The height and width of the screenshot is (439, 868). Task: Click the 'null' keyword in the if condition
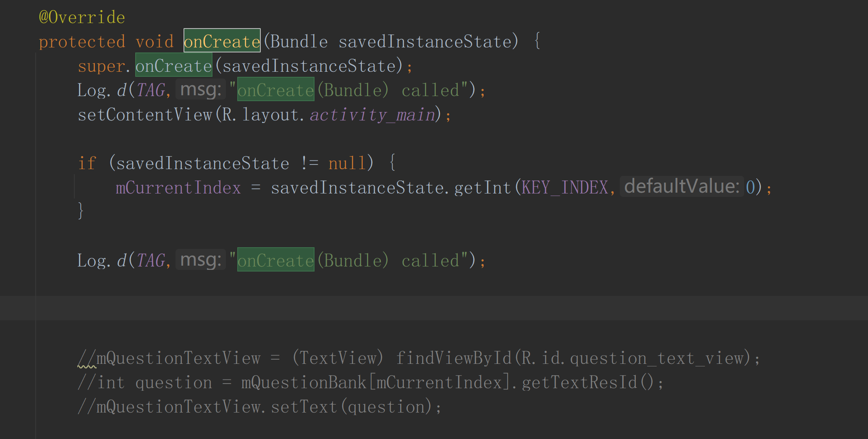[x=347, y=164]
